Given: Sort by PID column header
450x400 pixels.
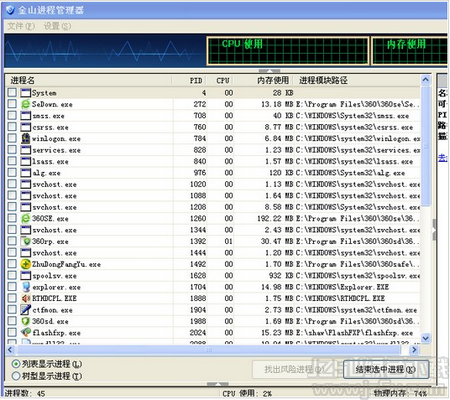Looking at the screenshot, I should click(x=189, y=80).
